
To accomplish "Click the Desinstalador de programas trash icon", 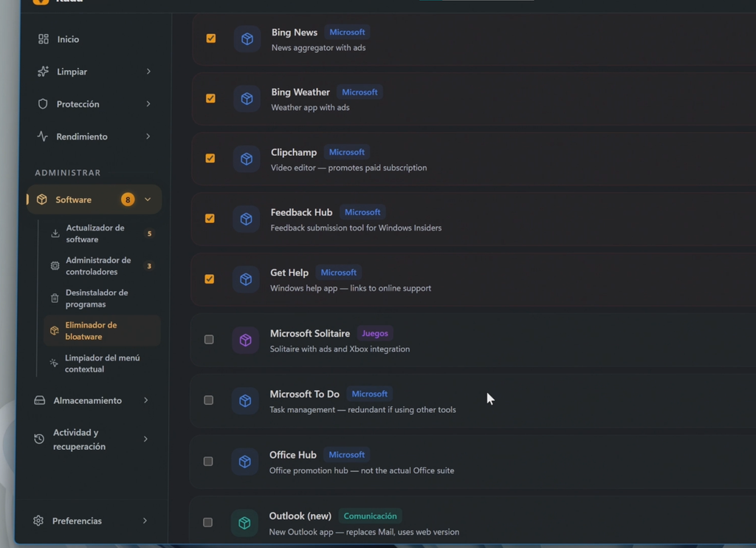I will 55,298.
